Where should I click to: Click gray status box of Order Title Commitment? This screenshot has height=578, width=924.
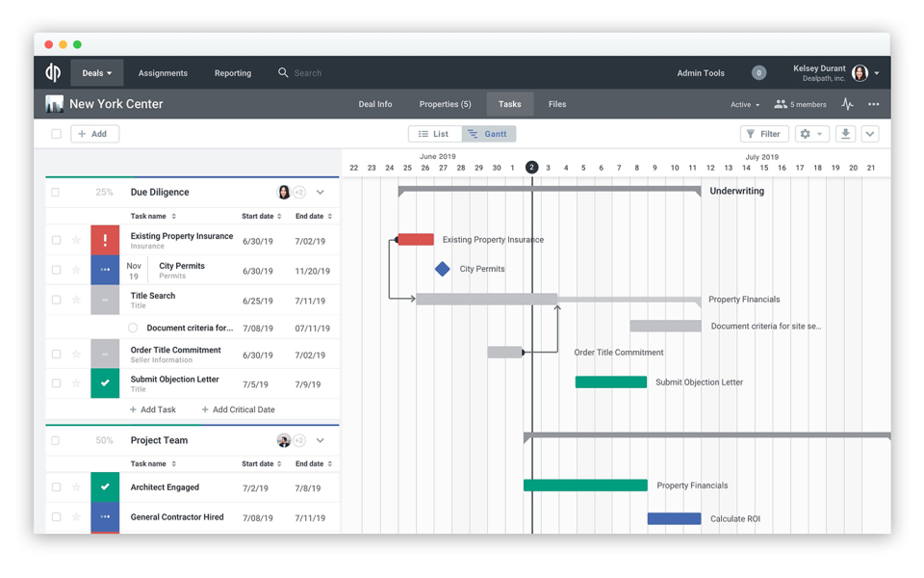point(105,354)
